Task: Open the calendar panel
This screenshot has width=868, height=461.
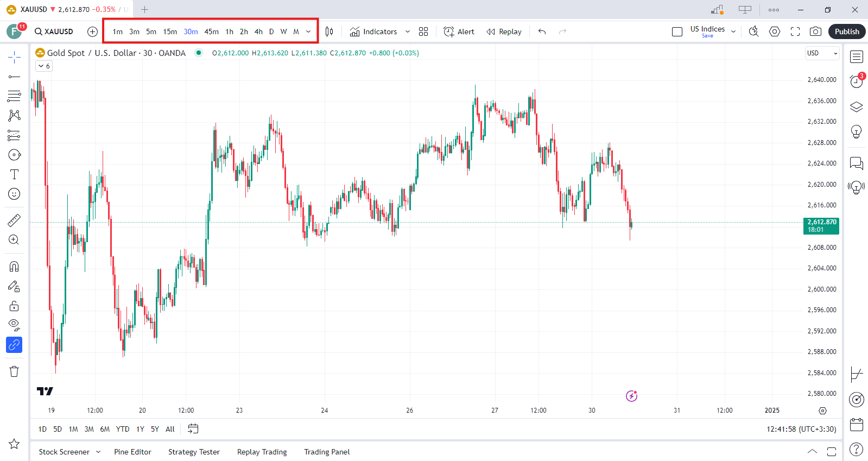Action: click(x=857, y=424)
